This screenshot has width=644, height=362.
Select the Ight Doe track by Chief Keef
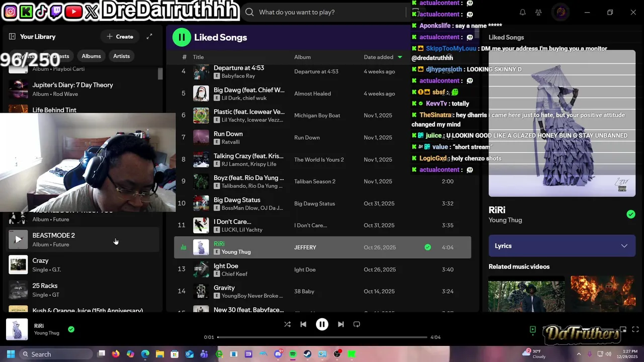(x=323, y=269)
